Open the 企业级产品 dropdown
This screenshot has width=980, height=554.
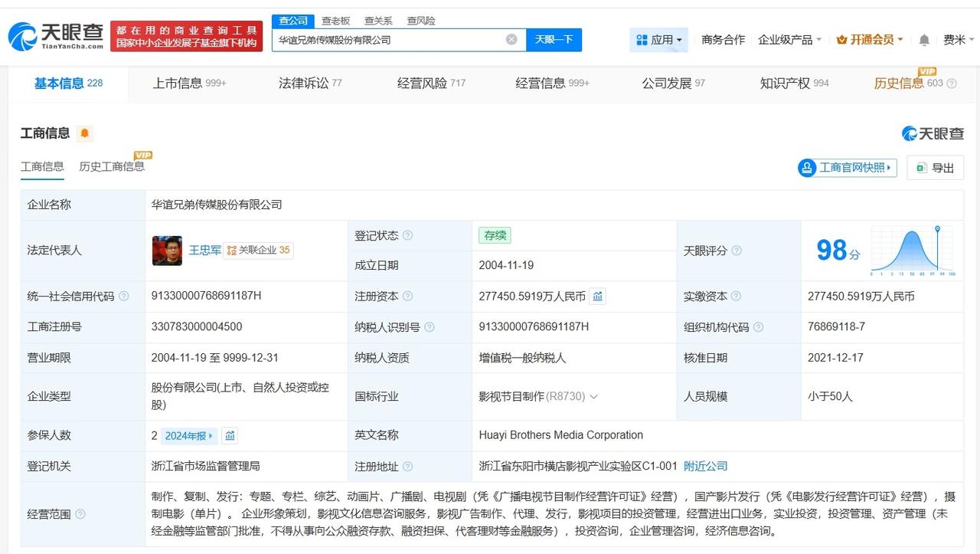(789, 40)
